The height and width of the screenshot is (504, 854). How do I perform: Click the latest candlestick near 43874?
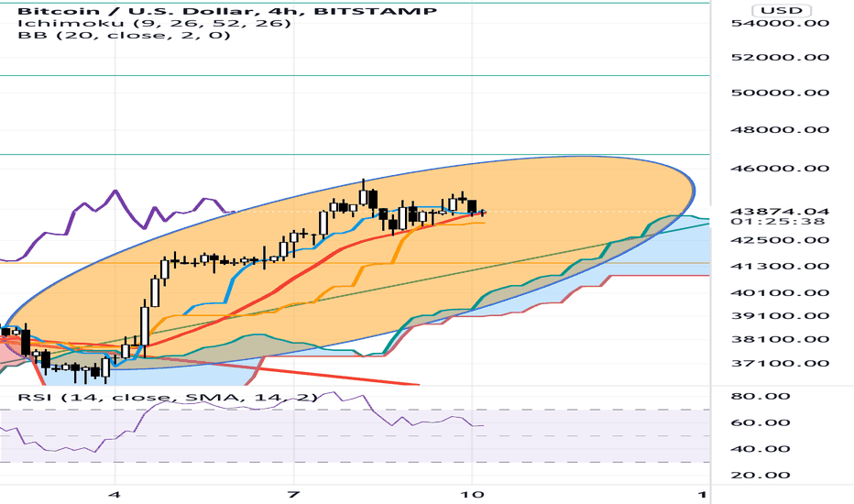[482, 213]
